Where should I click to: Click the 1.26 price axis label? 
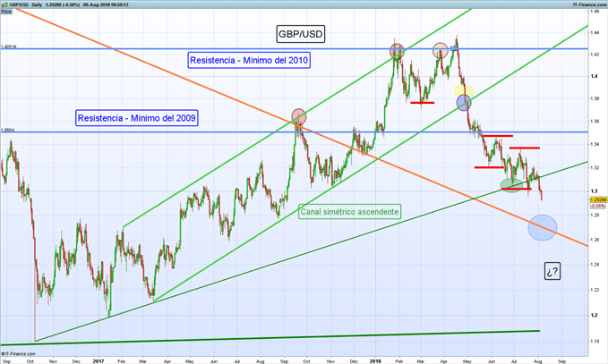click(x=595, y=240)
